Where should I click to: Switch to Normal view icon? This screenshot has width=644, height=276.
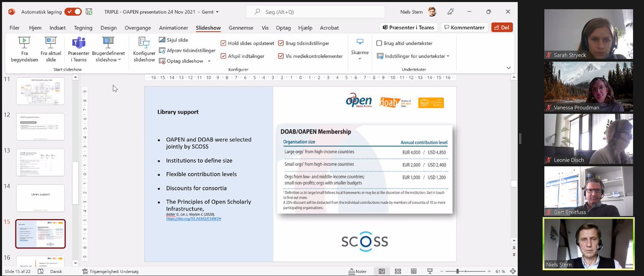click(x=382, y=271)
